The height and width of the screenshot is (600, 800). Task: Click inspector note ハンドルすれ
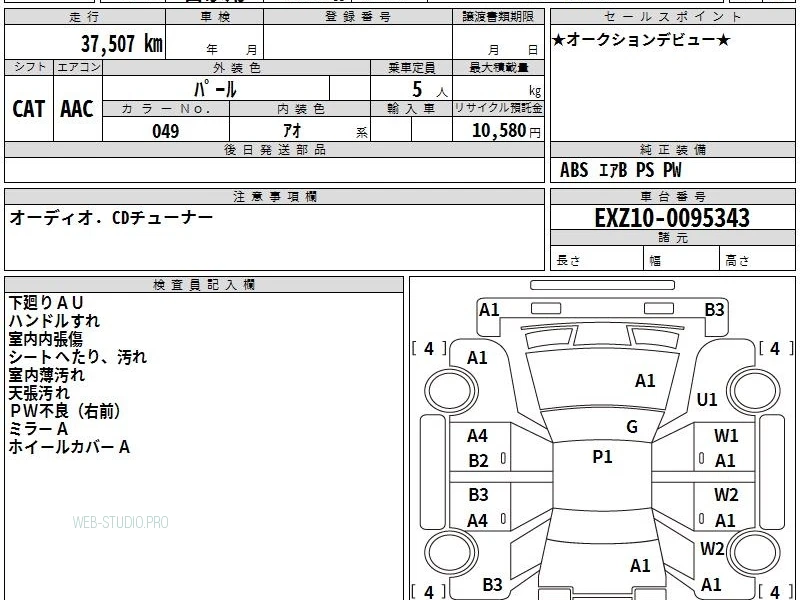[x=54, y=321]
